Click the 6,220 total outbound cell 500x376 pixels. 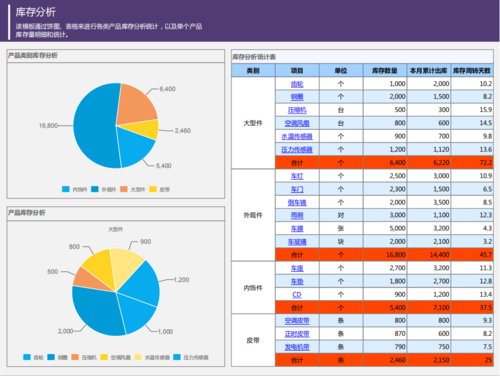coord(429,163)
